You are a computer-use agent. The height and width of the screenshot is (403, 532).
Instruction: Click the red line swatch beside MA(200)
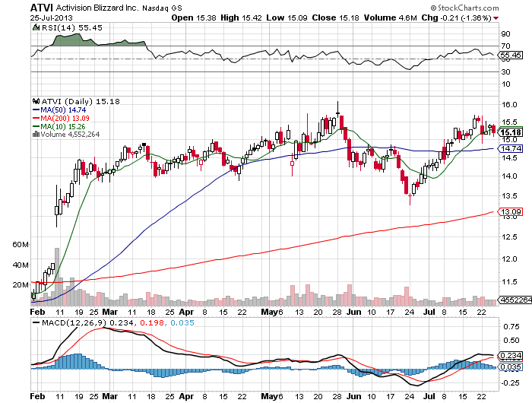click(x=36, y=118)
